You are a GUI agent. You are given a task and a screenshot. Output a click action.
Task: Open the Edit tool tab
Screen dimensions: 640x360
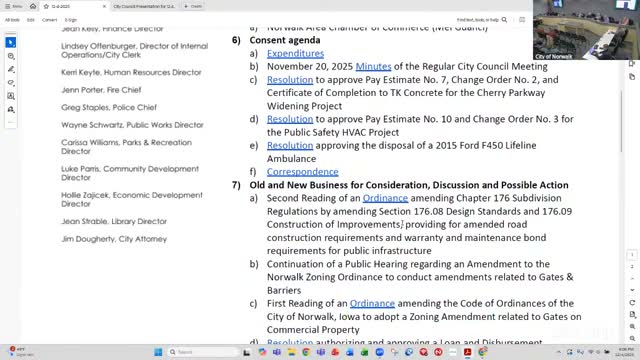pyautogui.click(x=31, y=20)
